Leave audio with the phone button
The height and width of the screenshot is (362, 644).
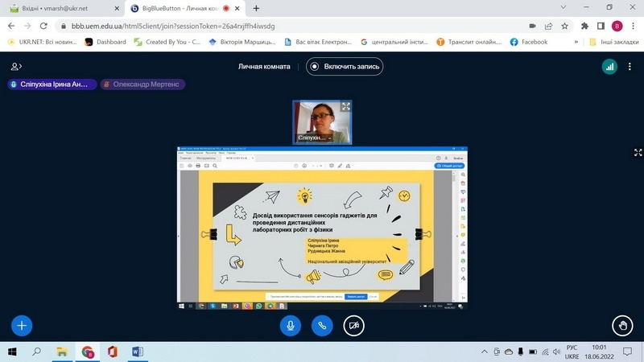(x=322, y=325)
